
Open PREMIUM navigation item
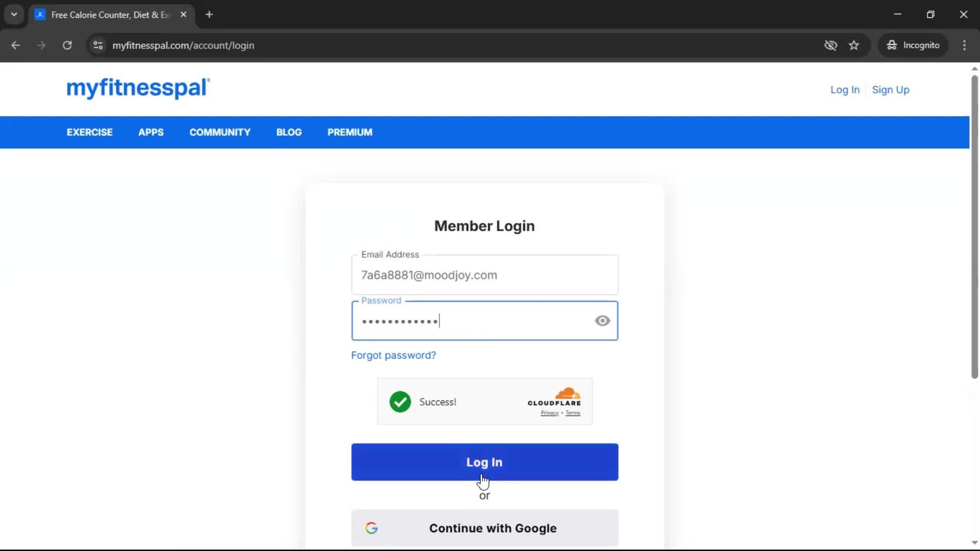tap(350, 132)
